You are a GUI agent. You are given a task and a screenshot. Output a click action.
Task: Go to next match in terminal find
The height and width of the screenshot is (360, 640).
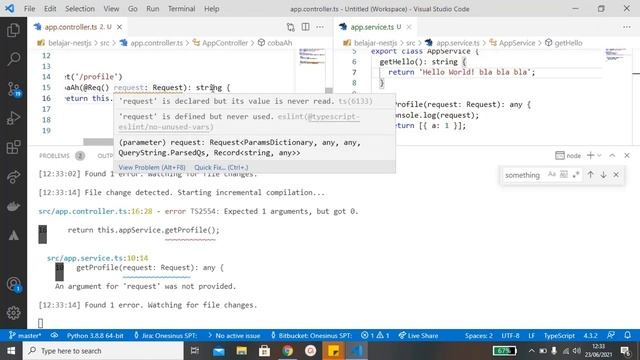[x=603, y=175]
